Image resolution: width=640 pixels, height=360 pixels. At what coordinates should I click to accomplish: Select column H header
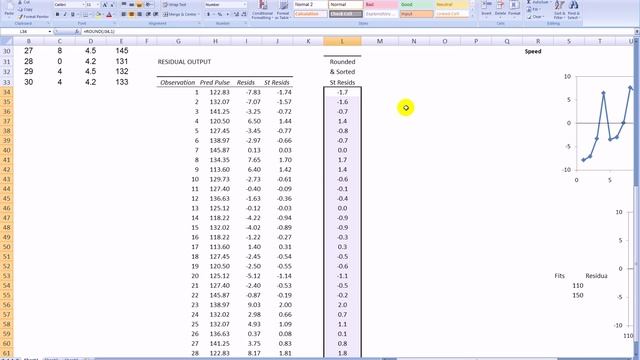click(215, 41)
